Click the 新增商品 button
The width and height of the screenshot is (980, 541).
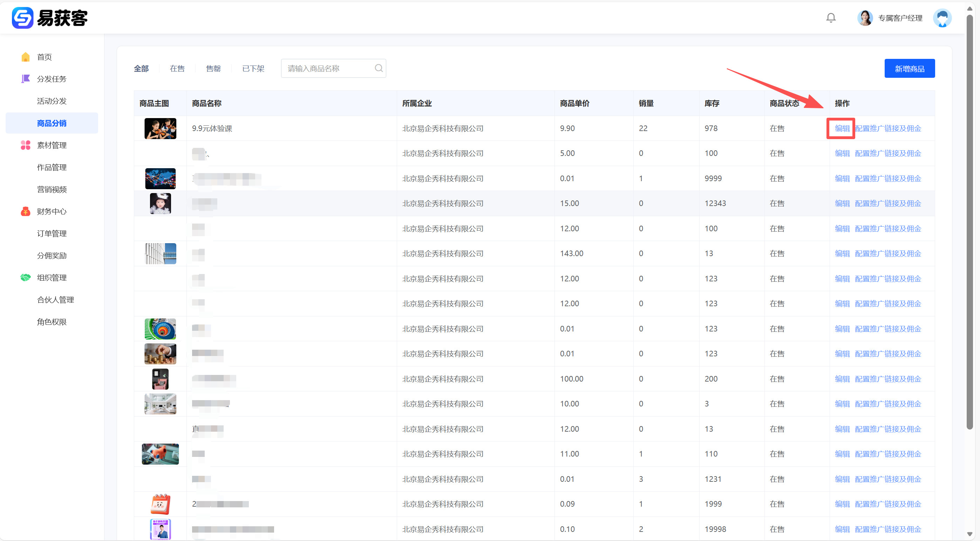pos(909,68)
